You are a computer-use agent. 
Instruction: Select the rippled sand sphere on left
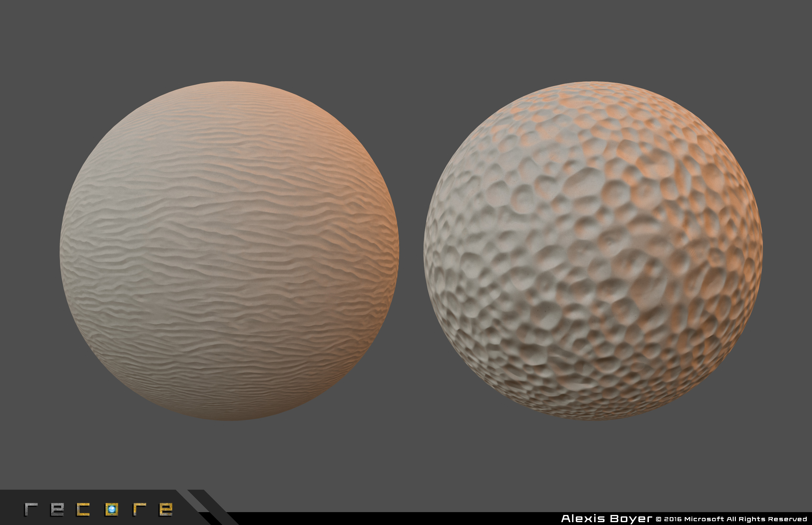tap(229, 251)
